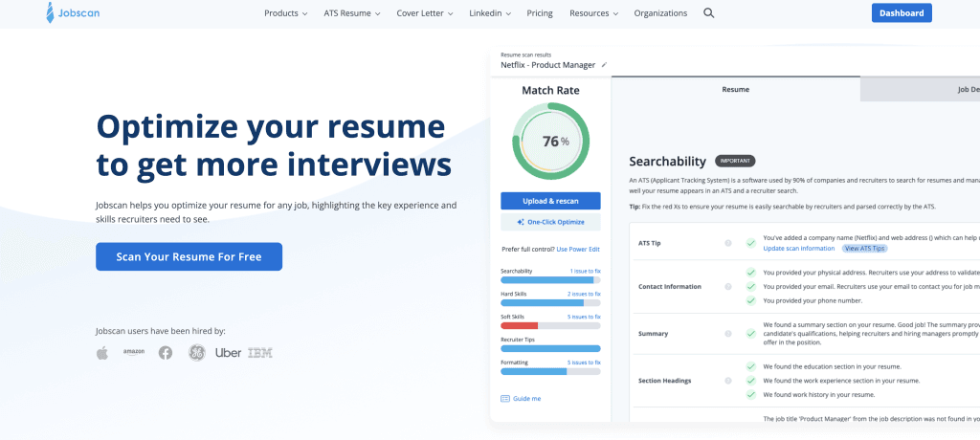Click the Dashboard button

click(x=902, y=13)
